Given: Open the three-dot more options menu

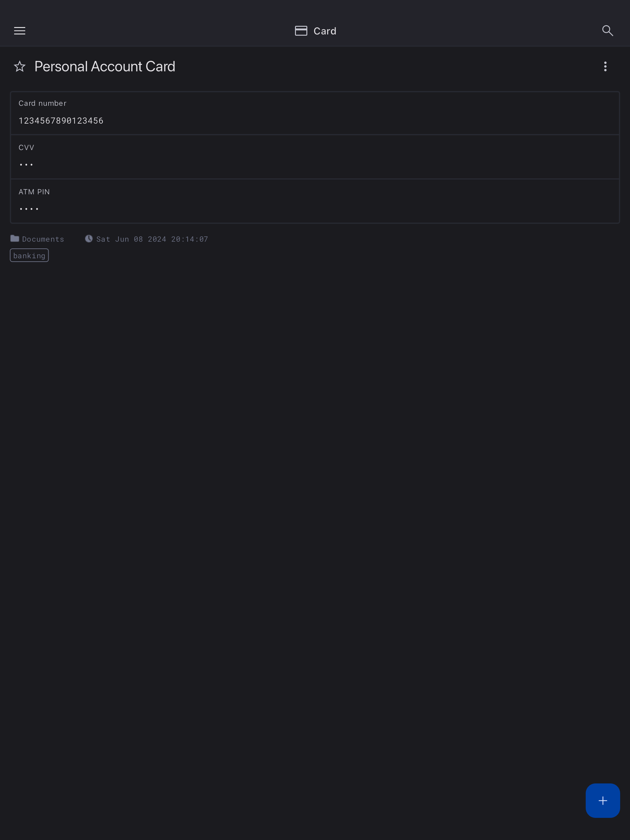Looking at the screenshot, I should [605, 67].
